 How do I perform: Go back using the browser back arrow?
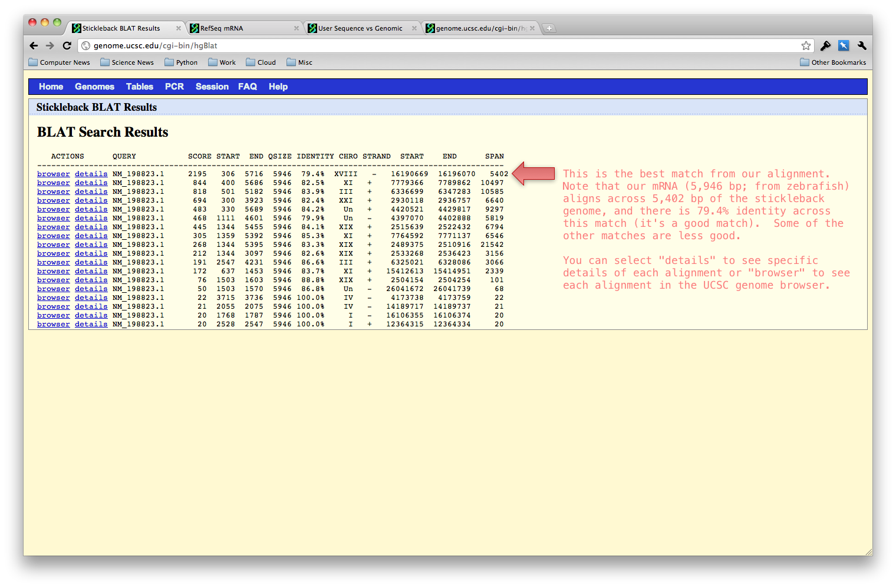34,45
